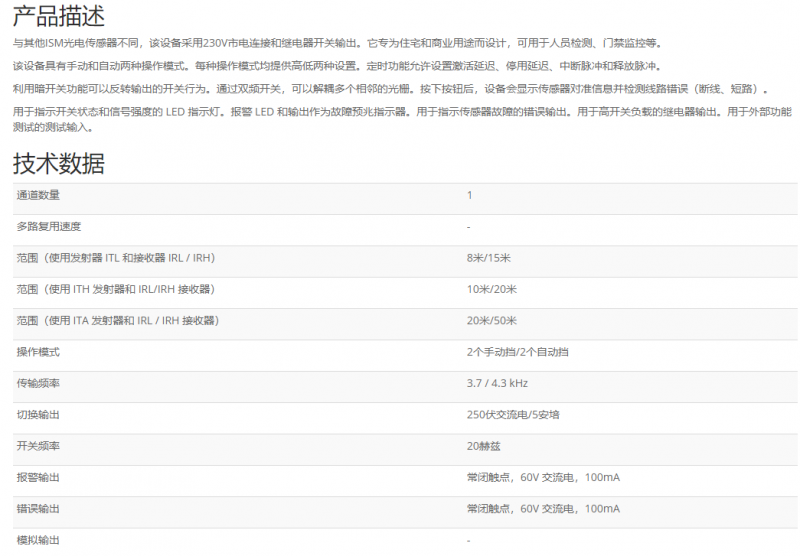Click the 报警输出 row label
This screenshot has height=556, width=800.
tap(38, 478)
